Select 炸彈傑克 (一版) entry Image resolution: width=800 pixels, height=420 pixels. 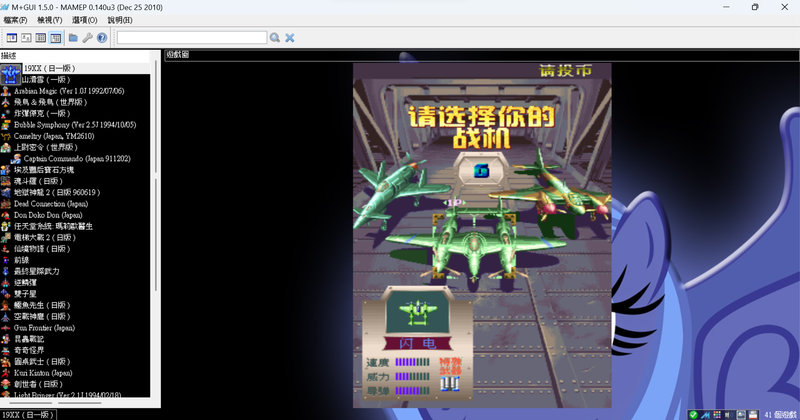click(42, 113)
